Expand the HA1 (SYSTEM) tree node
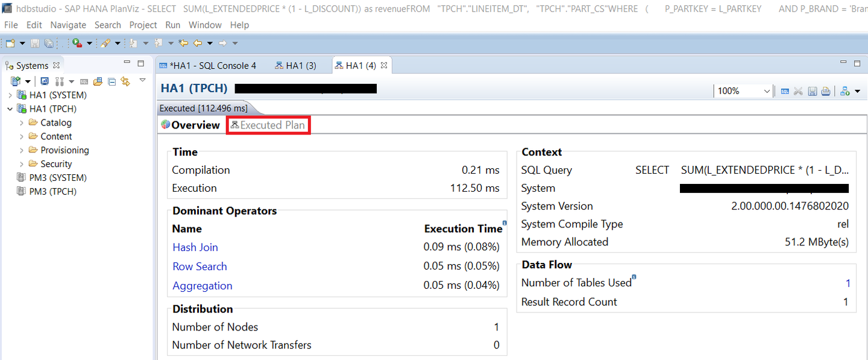Image resolution: width=868 pixels, height=360 pixels. [x=10, y=95]
